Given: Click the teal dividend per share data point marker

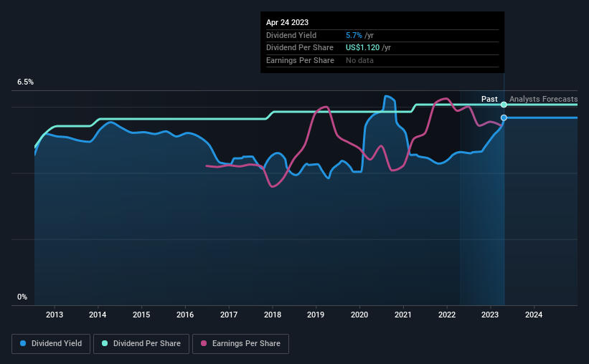Looking at the screenshot, I should coord(504,105).
